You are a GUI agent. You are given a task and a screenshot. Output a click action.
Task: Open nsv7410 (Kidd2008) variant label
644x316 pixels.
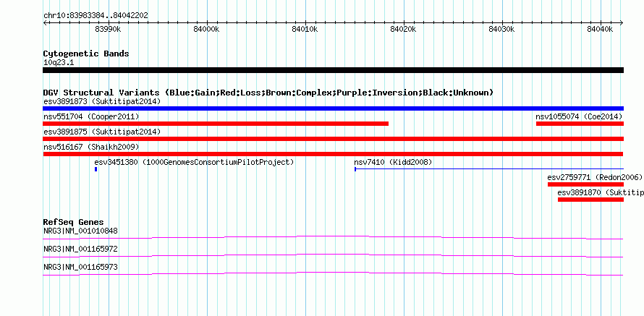click(393, 163)
